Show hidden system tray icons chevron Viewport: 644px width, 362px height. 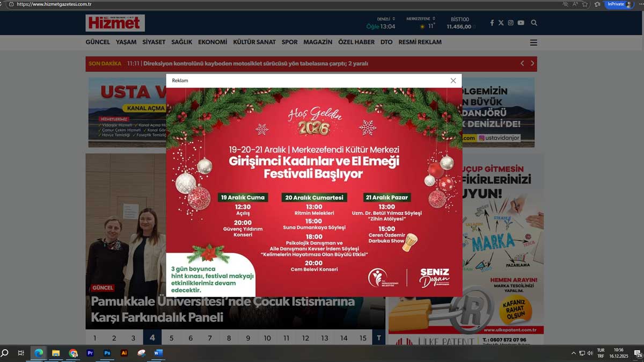point(573,353)
